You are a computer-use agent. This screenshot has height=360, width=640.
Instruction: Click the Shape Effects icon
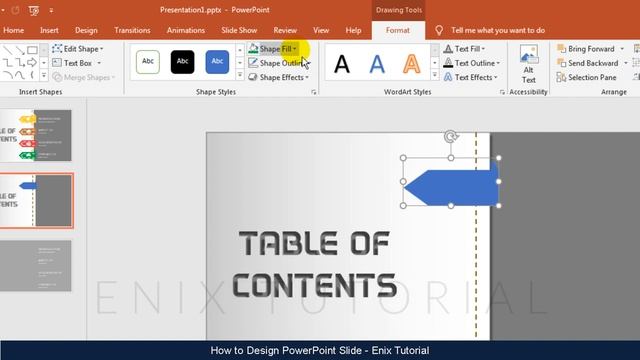click(253, 77)
